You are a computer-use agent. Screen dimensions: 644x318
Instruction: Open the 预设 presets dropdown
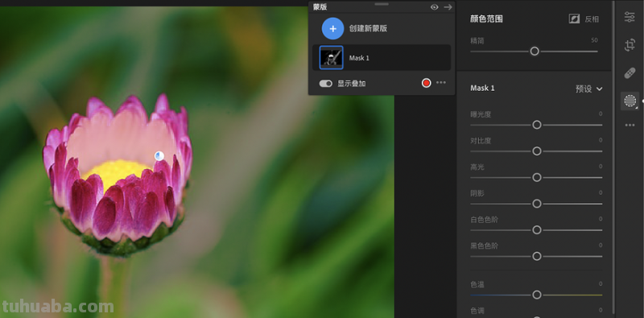589,89
